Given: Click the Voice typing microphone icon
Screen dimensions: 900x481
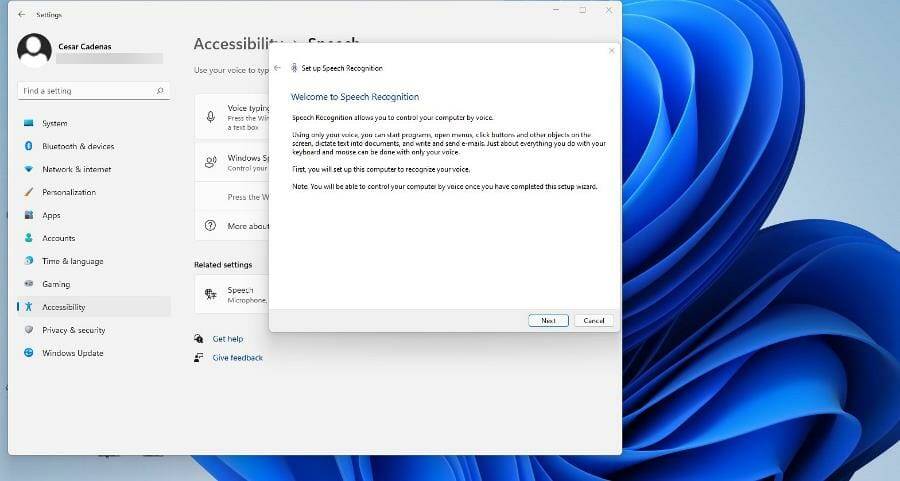Looking at the screenshot, I should coord(211,117).
